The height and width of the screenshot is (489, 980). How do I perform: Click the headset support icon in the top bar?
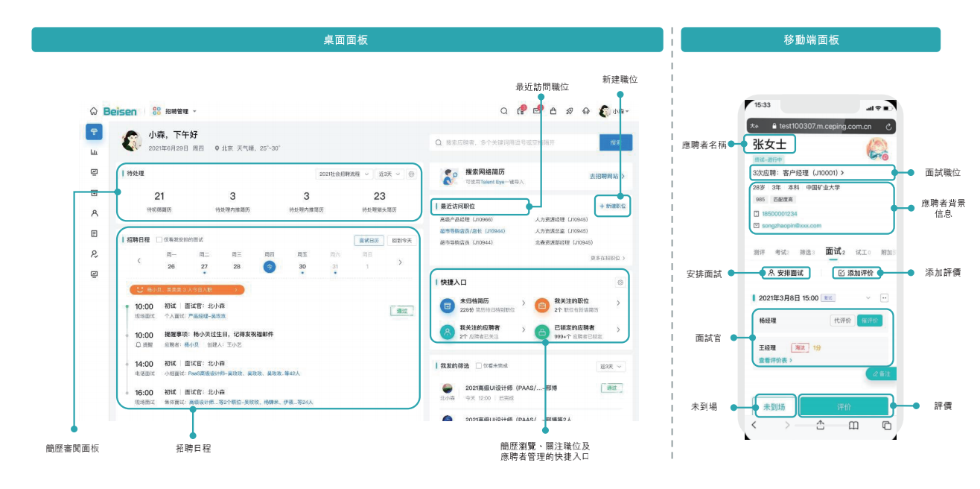tap(586, 111)
